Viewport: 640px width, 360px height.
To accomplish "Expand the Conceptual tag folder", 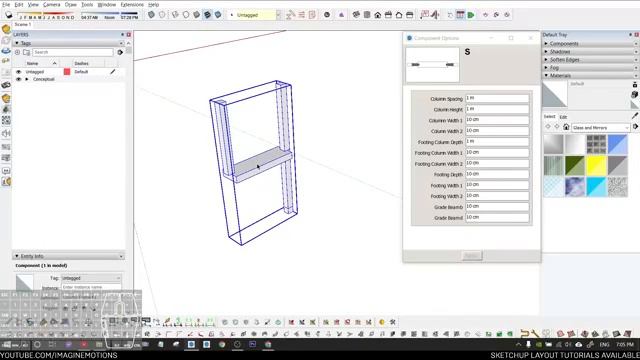I will pos(27,79).
